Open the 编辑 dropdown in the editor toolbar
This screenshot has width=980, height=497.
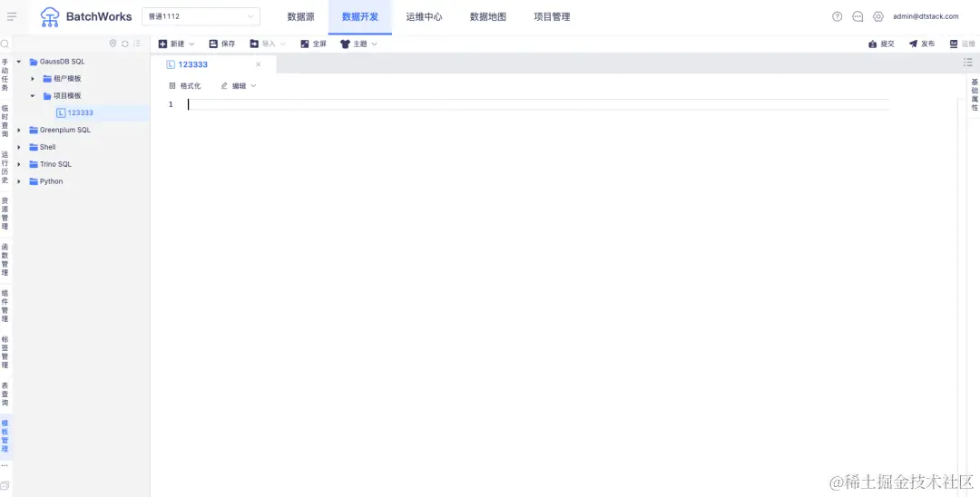click(239, 85)
